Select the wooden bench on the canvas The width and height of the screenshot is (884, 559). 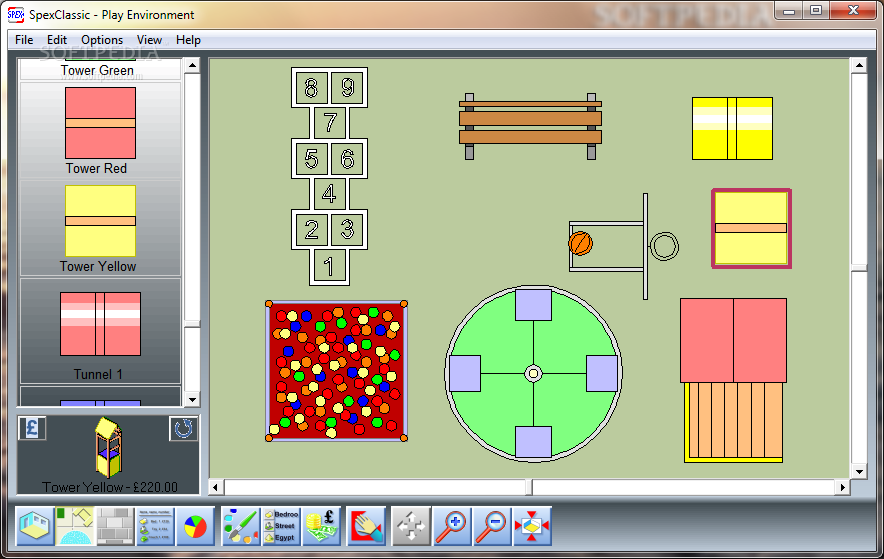click(x=530, y=127)
